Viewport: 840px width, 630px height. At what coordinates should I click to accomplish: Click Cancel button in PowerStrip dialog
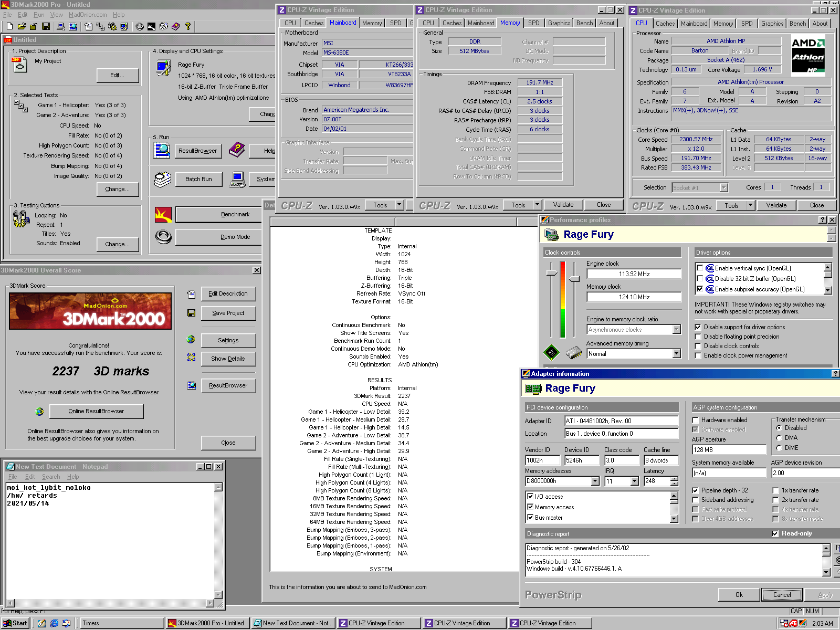click(782, 595)
